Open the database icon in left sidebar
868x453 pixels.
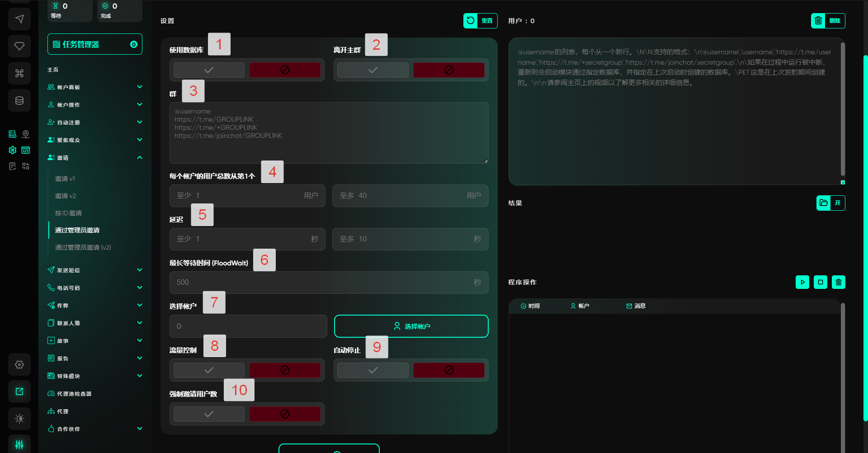point(19,100)
